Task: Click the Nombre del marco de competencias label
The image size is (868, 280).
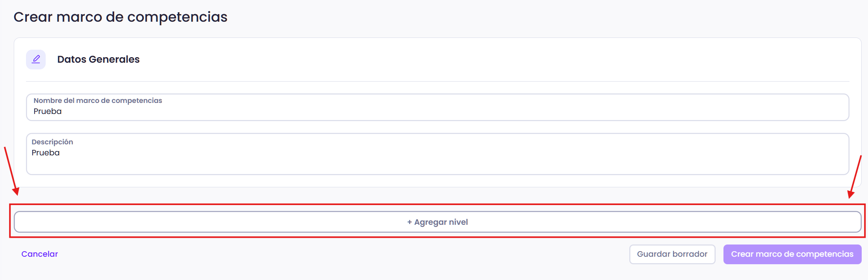Action: [98, 101]
